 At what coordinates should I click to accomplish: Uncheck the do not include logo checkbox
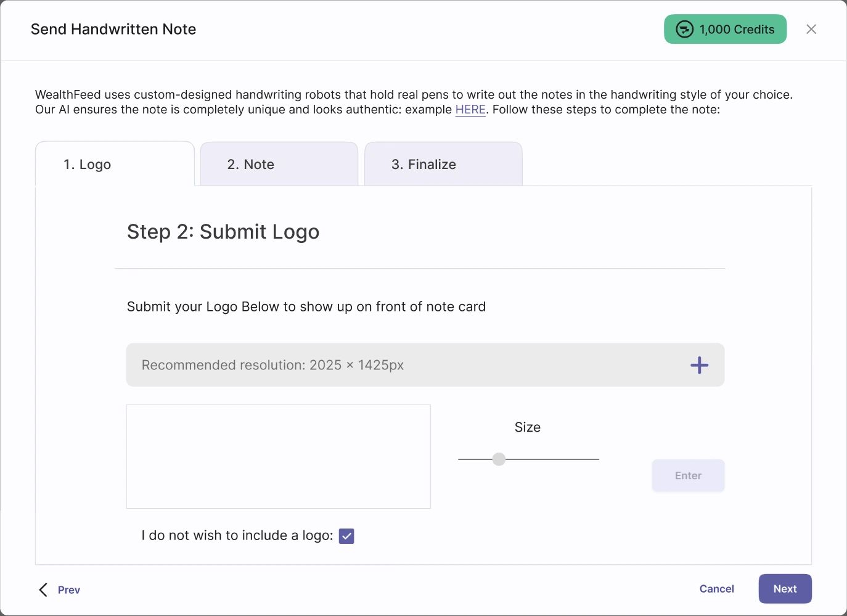(346, 536)
